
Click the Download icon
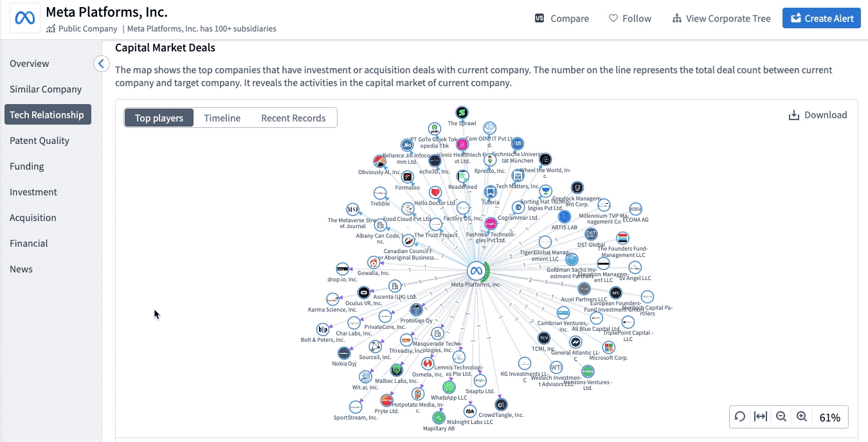[x=794, y=115]
